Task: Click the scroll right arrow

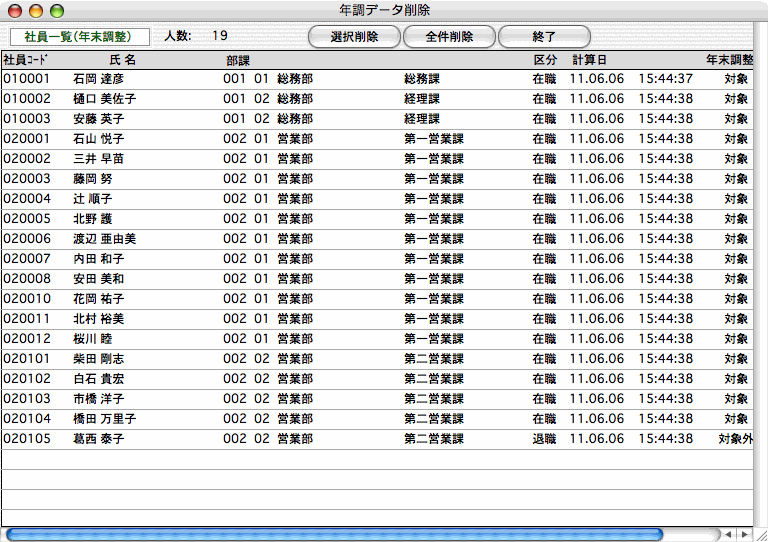Action: pyautogui.click(x=745, y=534)
